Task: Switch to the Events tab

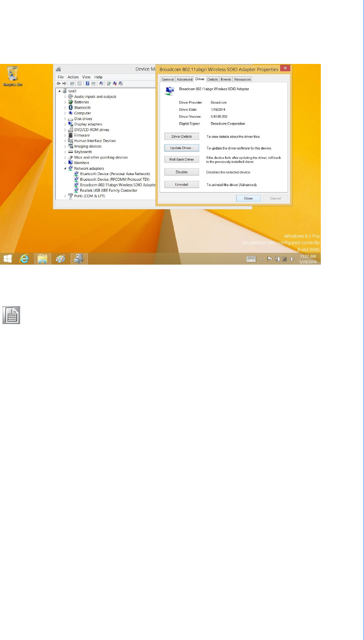Action: pos(226,79)
